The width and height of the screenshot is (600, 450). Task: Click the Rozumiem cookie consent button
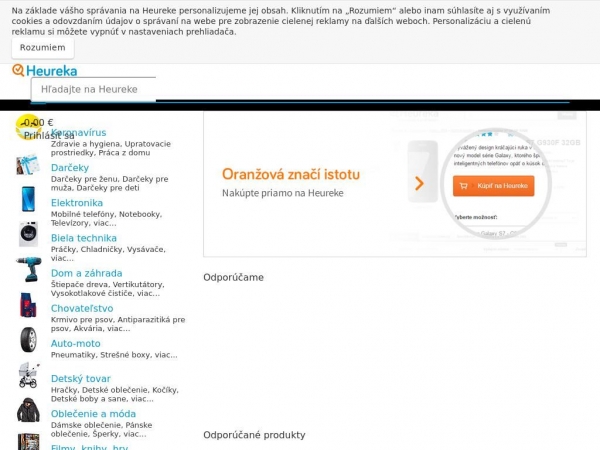click(42, 48)
